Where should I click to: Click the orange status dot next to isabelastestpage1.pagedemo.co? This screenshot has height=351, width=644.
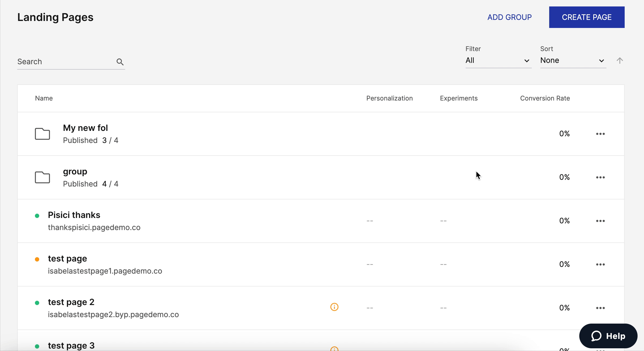click(x=37, y=259)
